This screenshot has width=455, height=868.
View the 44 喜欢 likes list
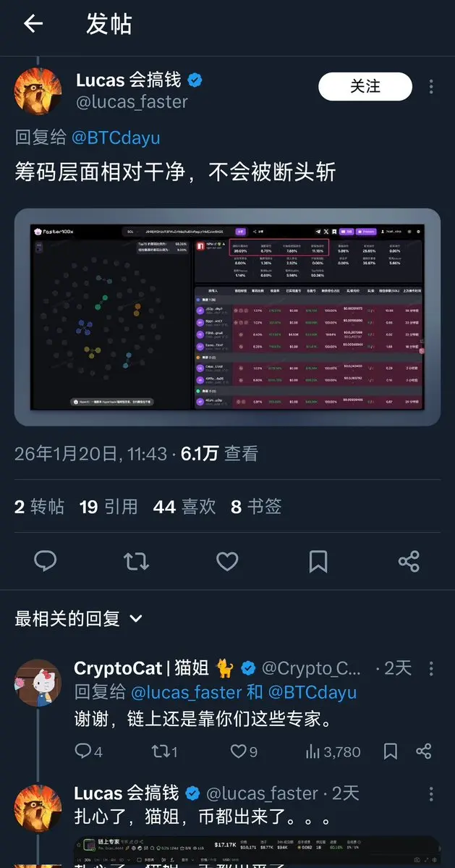coord(184,507)
